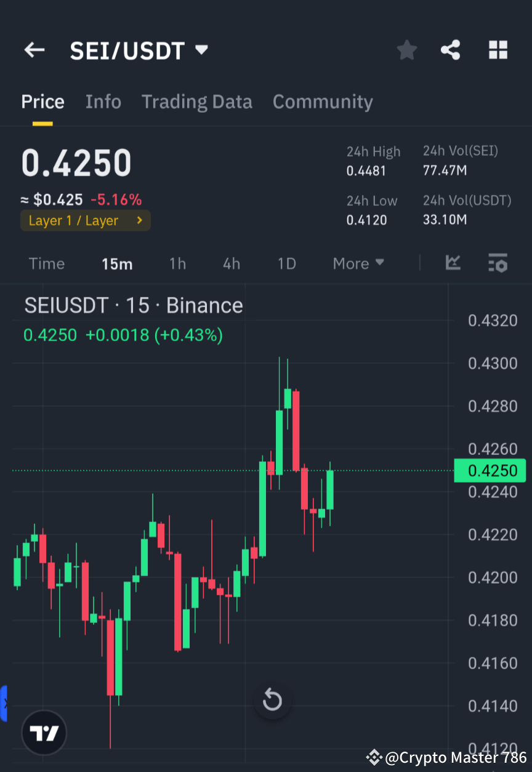
Task: Click the Info section link
Action: coord(103,101)
